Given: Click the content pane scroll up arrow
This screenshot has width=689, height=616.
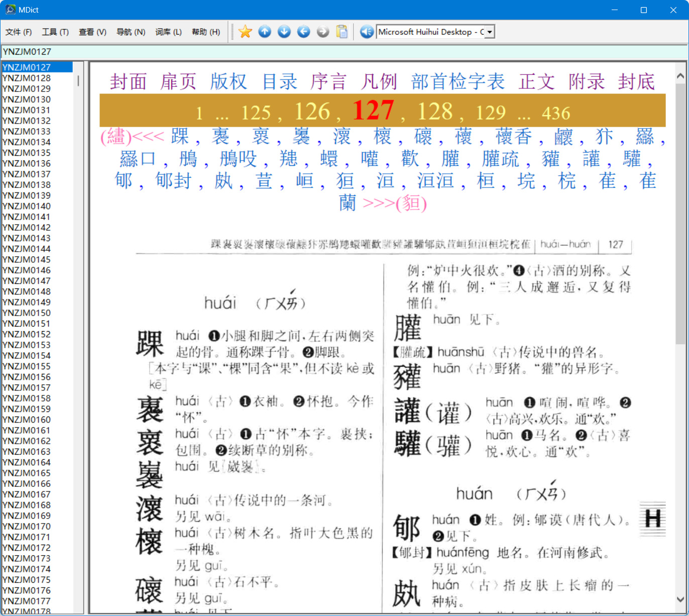Looking at the screenshot, I should (x=680, y=76).
